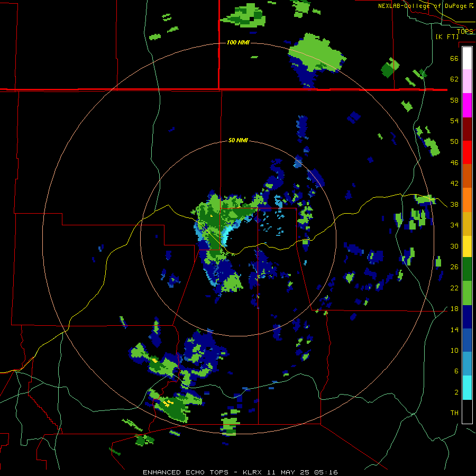The image size is (476, 476).
Task: Click the 'TOPS' legend title
Action: tap(465, 31)
